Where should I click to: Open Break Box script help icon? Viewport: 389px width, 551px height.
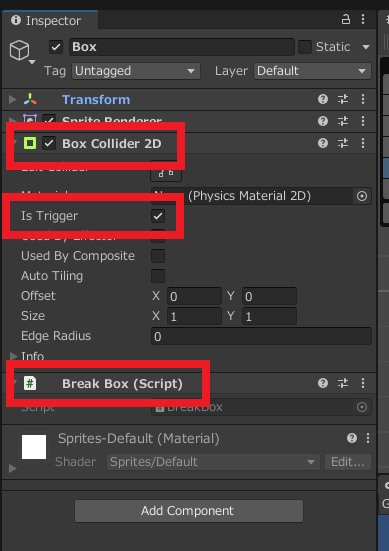(x=323, y=383)
